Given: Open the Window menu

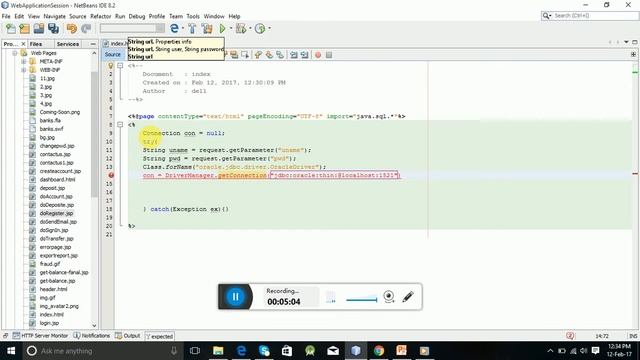Looking at the screenshot, I should click(214, 16).
